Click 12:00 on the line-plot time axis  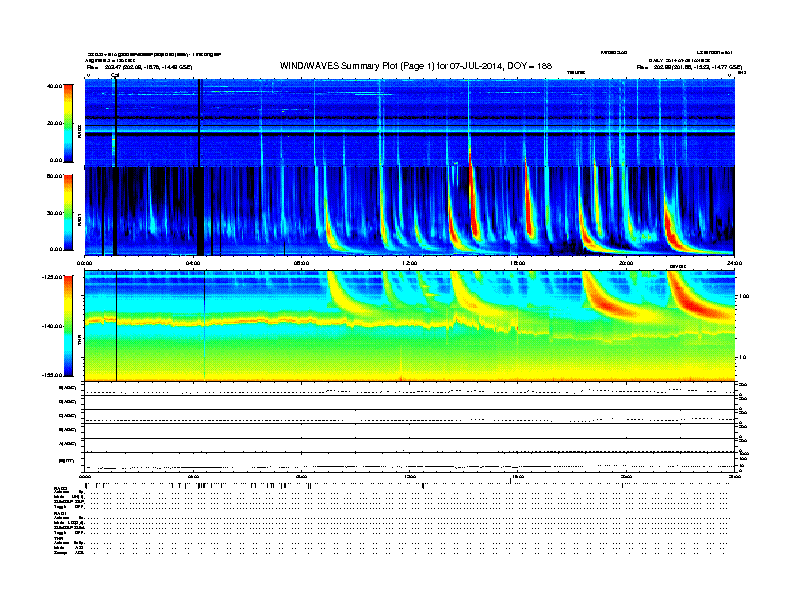click(x=410, y=476)
